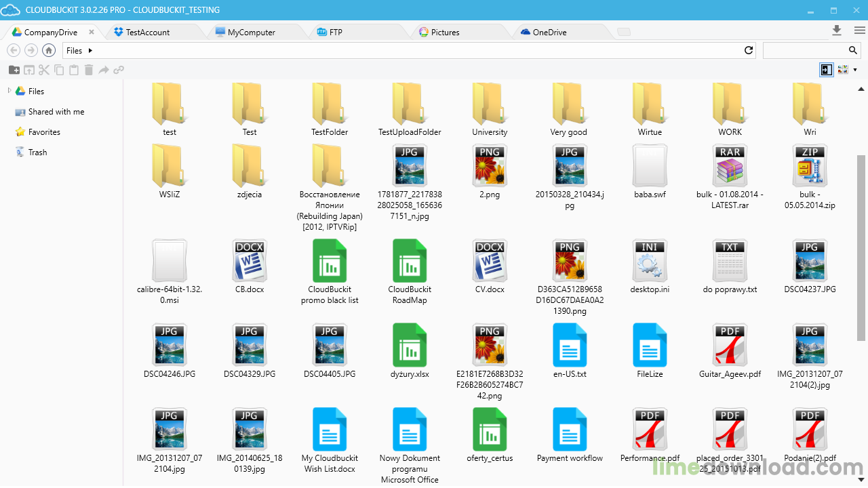868x488 pixels.
Task: Click the refresh button
Action: (x=748, y=50)
